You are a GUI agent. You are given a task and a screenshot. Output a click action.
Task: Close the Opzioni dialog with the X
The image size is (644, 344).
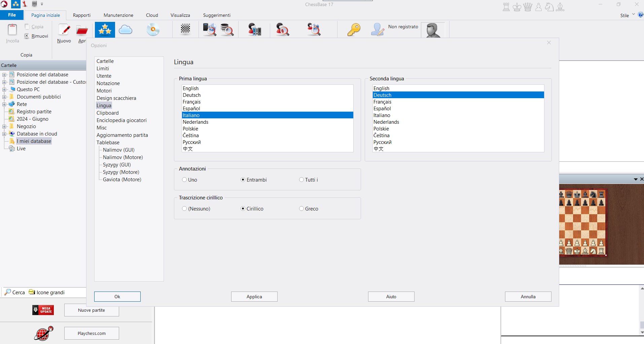click(x=549, y=43)
